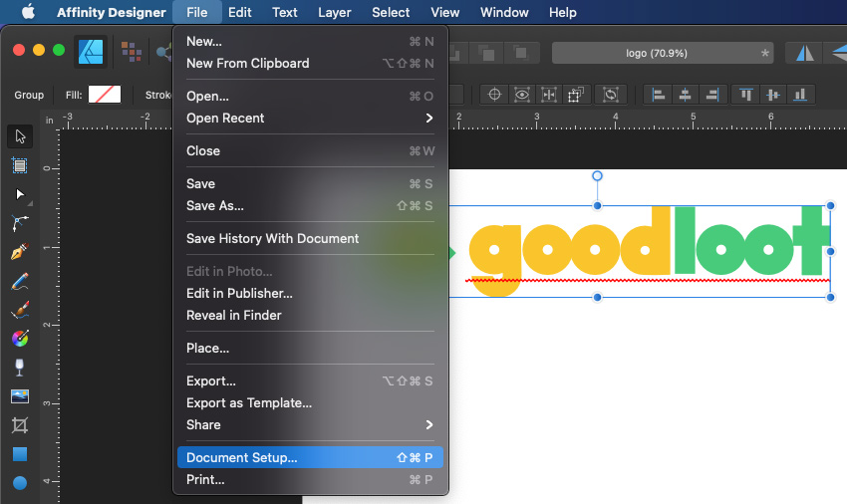Click the transform objects separately icon
This screenshot has width=847, height=504.
[576, 95]
